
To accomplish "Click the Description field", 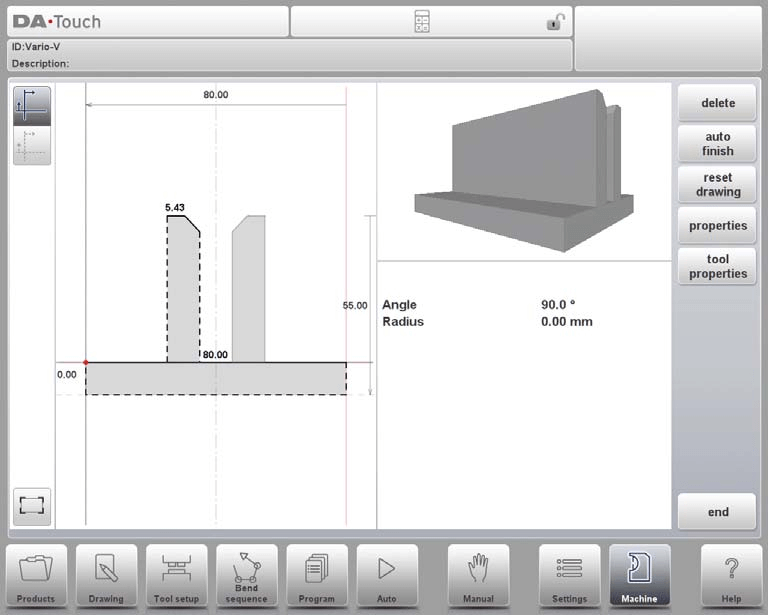I will click(40, 64).
